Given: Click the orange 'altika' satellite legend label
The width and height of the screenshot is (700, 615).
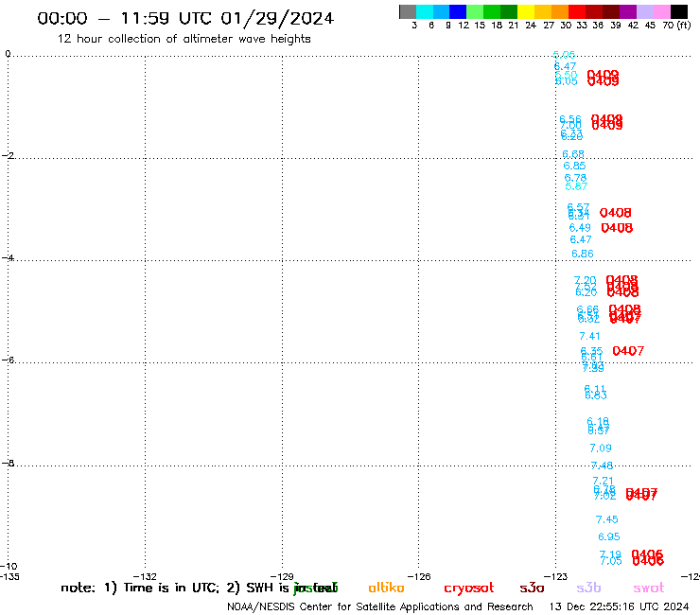Looking at the screenshot, I should coord(386,588).
